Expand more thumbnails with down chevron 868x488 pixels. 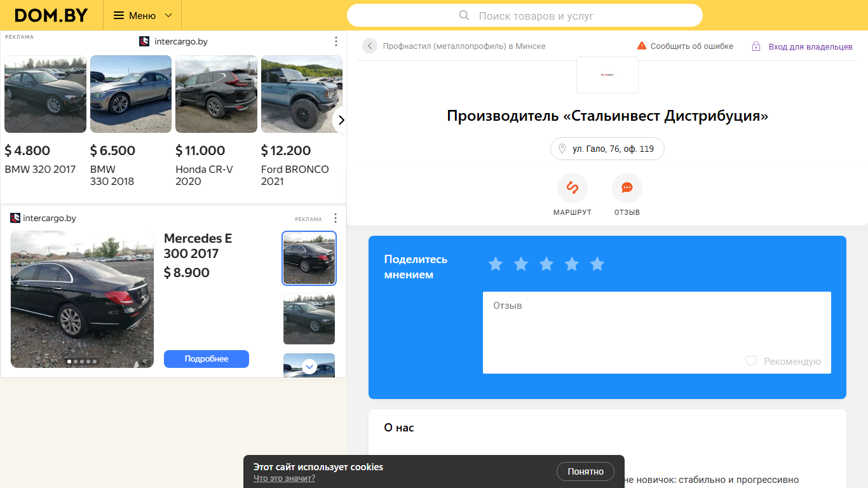(309, 367)
